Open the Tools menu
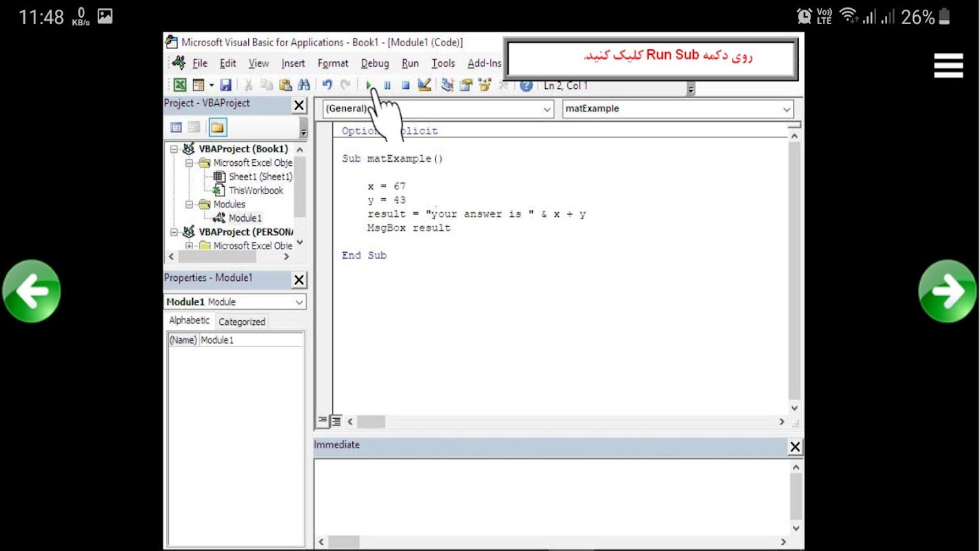 pos(443,63)
